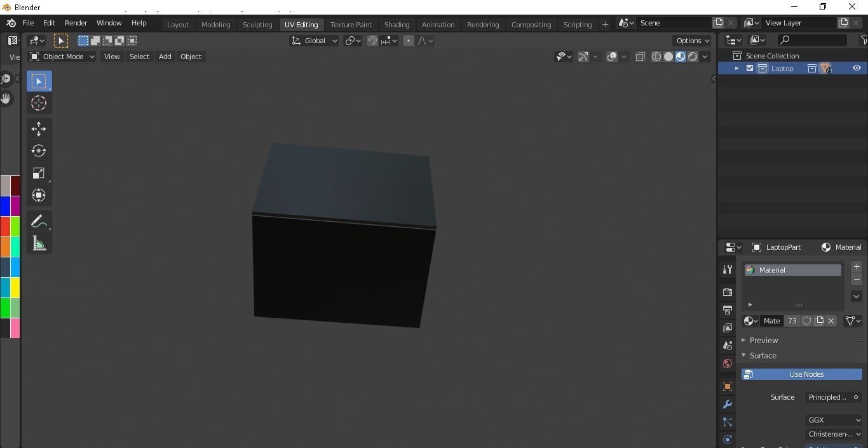Open the Options dropdown
Image resolution: width=868 pixels, height=448 pixels.
coord(693,41)
